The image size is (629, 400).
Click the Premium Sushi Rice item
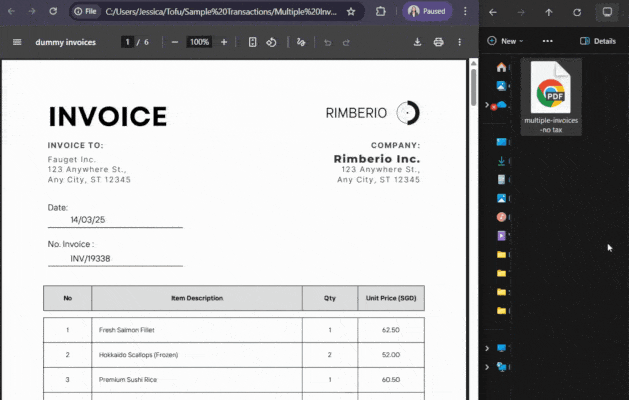coord(128,380)
